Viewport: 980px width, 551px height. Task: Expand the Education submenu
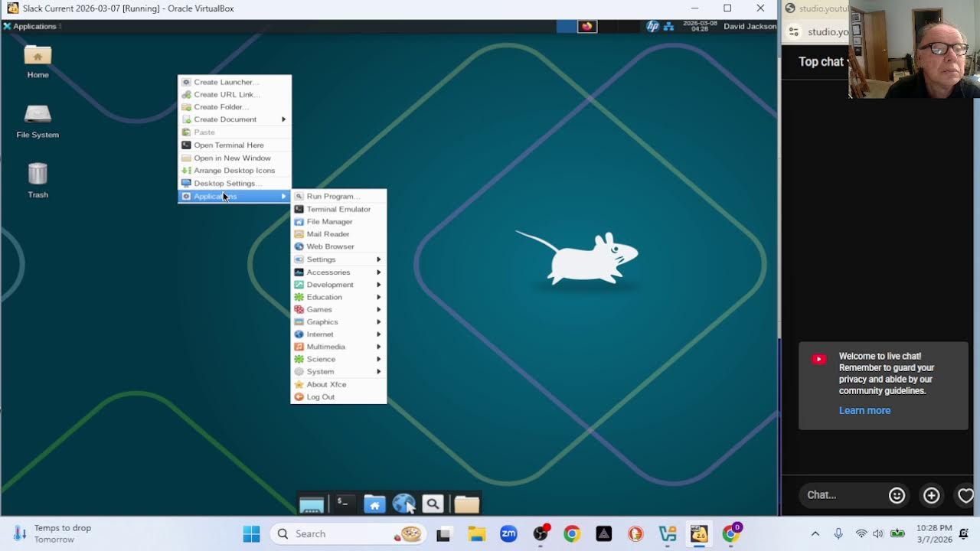click(x=338, y=297)
